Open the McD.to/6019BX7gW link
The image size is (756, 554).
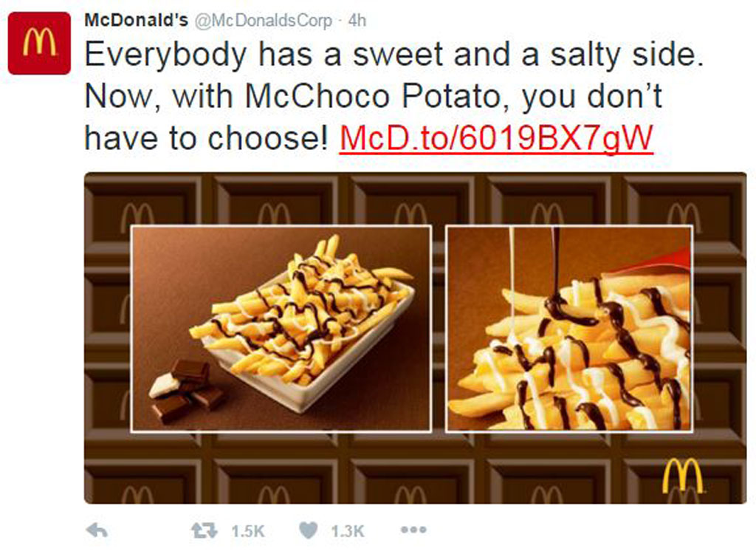pyautogui.click(x=496, y=139)
